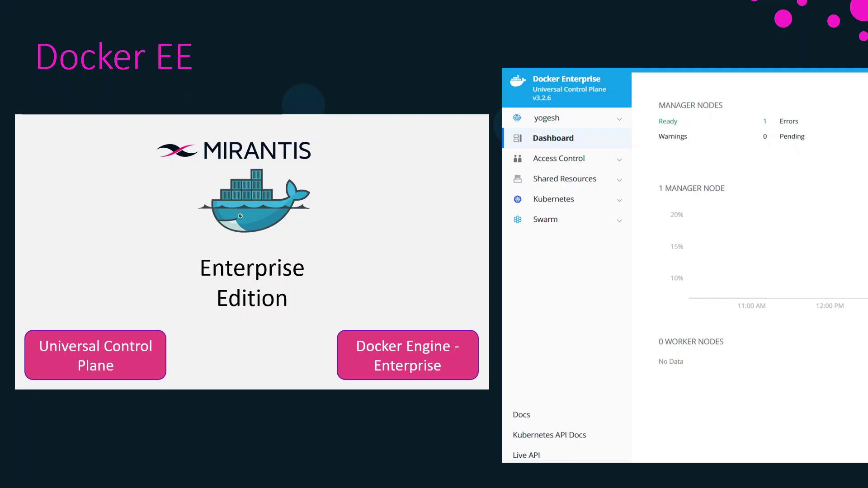The height and width of the screenshot is (488, 868).
Task: Expand the yogesh user dropdown chevron
Action: 619,119
